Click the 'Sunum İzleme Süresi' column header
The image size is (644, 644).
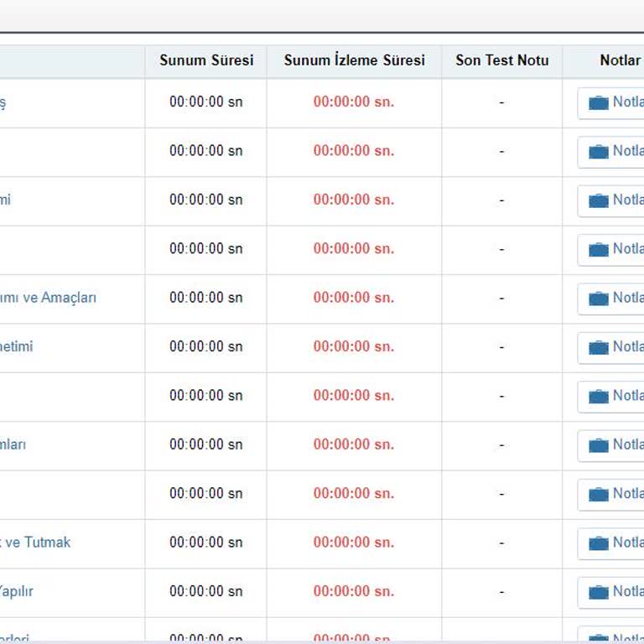pos(354,60)
